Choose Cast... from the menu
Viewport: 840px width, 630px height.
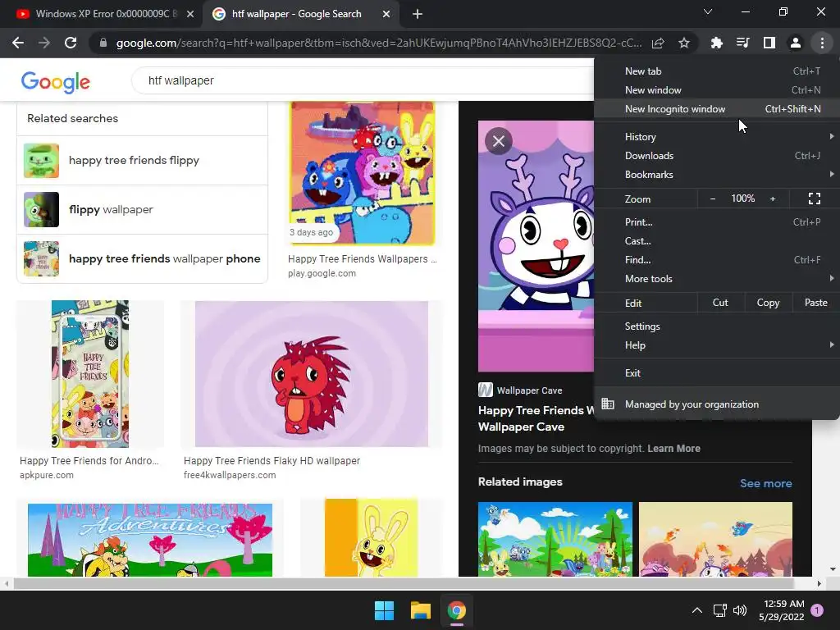pyautogui.click(x=717, y=240)
